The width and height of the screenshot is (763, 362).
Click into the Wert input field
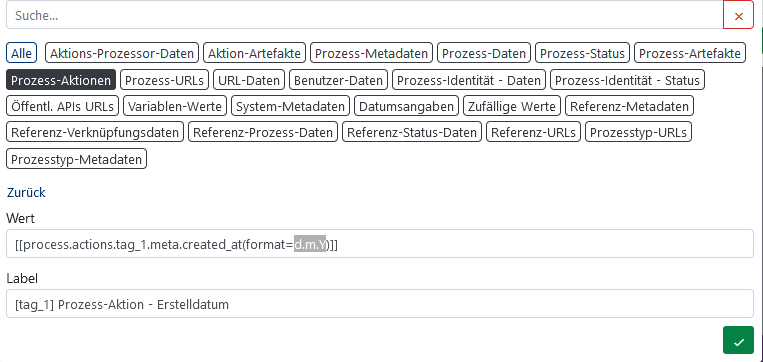pyautogui.click(x=380, y=244)
